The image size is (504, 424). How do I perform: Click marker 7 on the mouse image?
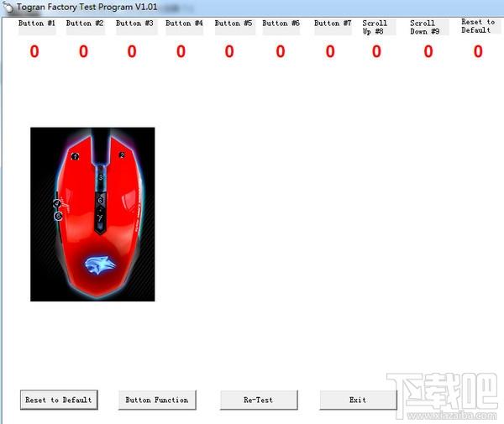(100, 219)
